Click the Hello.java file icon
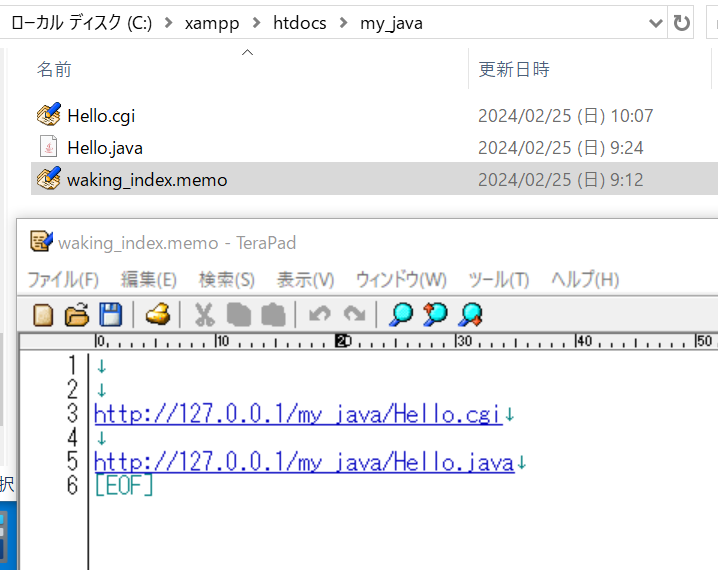The width and height of the screenshot is (718, 570). [49, 147]
